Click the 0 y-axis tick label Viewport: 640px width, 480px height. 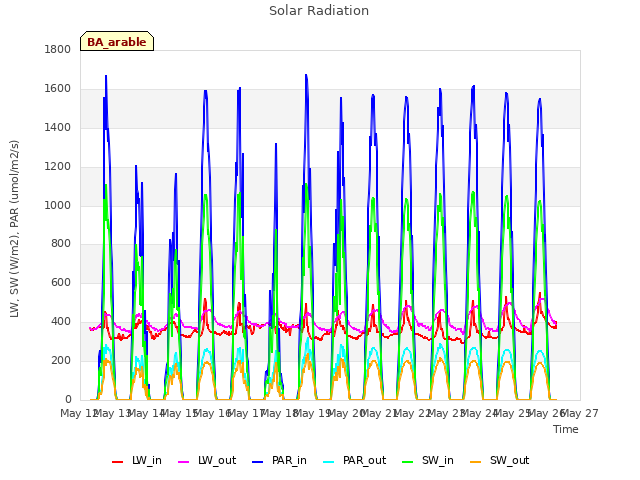(68, 399)
